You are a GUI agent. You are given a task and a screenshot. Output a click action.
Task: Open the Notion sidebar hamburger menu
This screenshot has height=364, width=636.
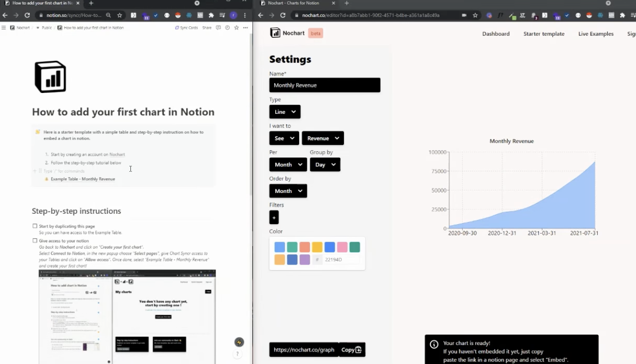pyautogui.click(x=4, y=28)
